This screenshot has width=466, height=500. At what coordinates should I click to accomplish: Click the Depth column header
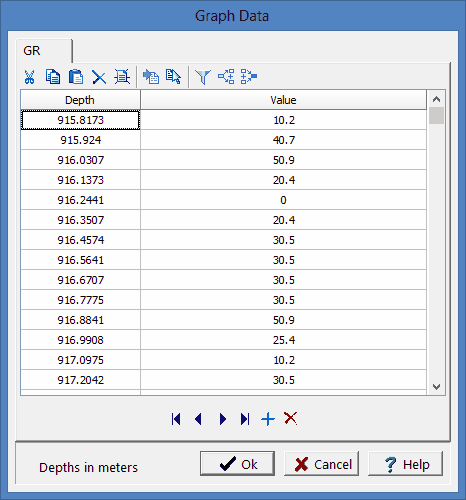tap(80, 100)
